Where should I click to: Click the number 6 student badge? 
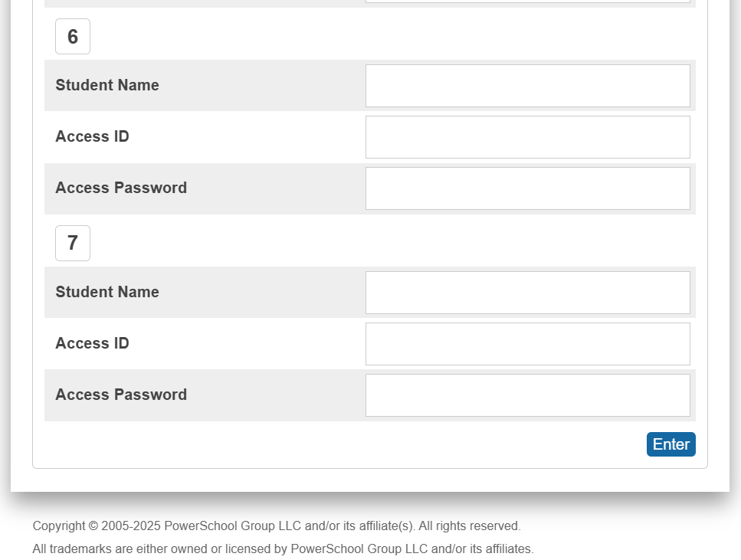[x=73, y=37]
